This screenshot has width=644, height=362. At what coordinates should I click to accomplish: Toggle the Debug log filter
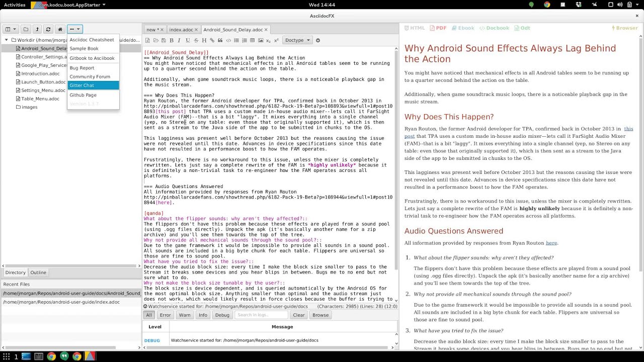[222, 315]
